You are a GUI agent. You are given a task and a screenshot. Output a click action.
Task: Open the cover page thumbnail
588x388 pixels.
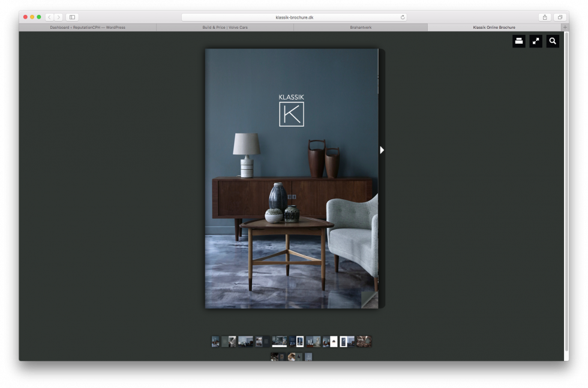click(x=215, y=341)
